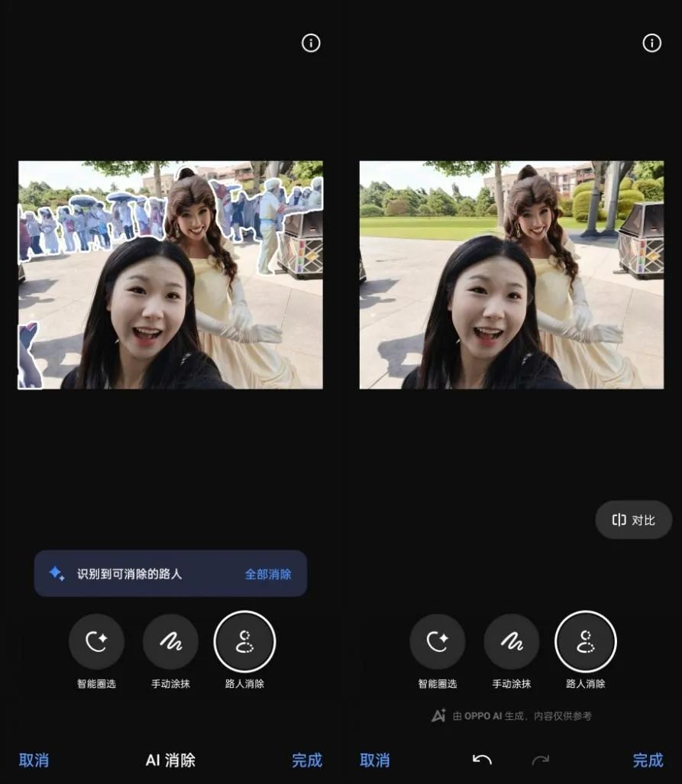Tap the OPPO AI 生成 notice text
Image resolution: width=682 pixels, height=784 pixels.
coord(522,716)
